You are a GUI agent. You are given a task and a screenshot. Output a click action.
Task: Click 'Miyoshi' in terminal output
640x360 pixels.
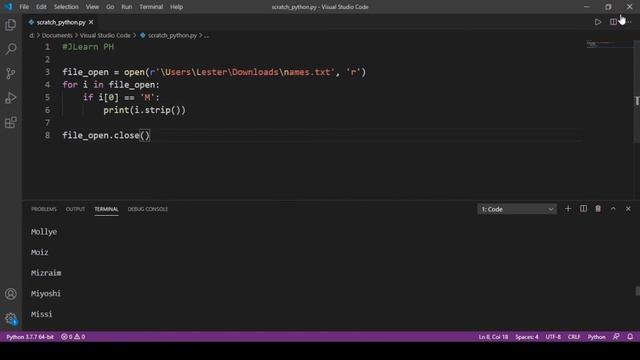click(46, 293)
